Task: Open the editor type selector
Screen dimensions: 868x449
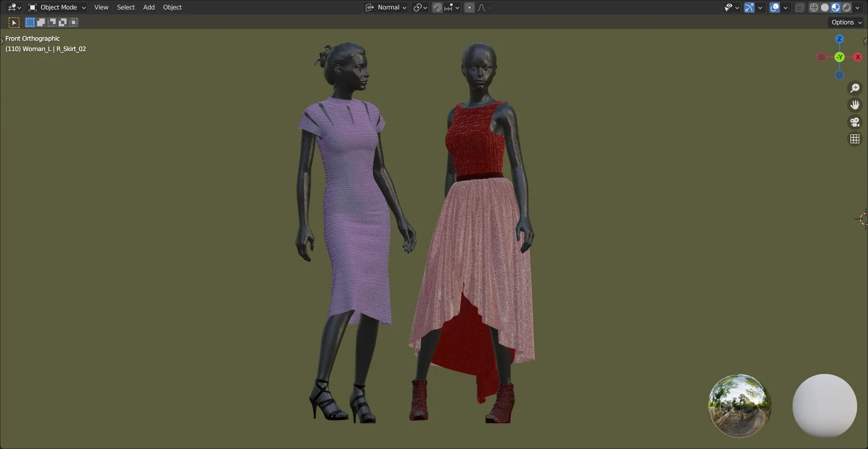Action: tap(14, 7)
